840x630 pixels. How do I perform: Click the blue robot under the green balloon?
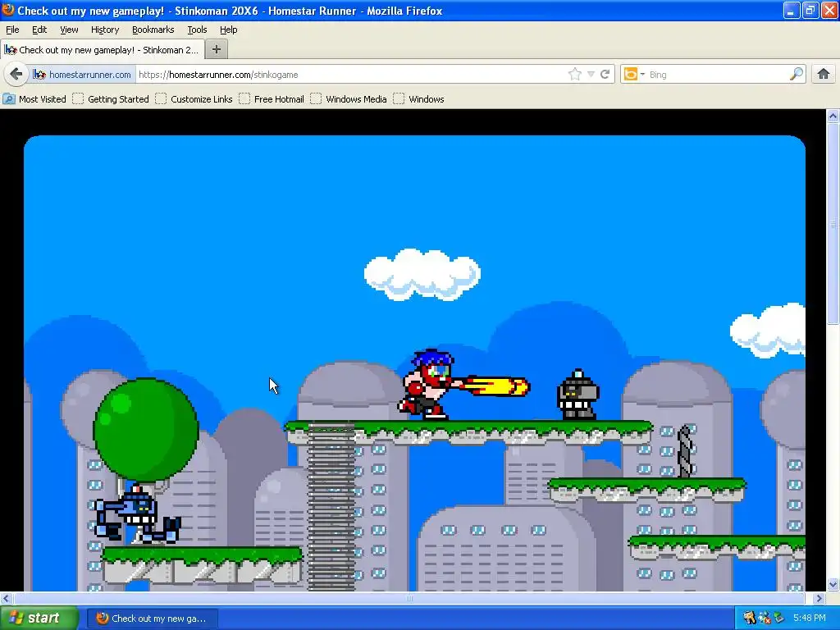coord(137,514)
